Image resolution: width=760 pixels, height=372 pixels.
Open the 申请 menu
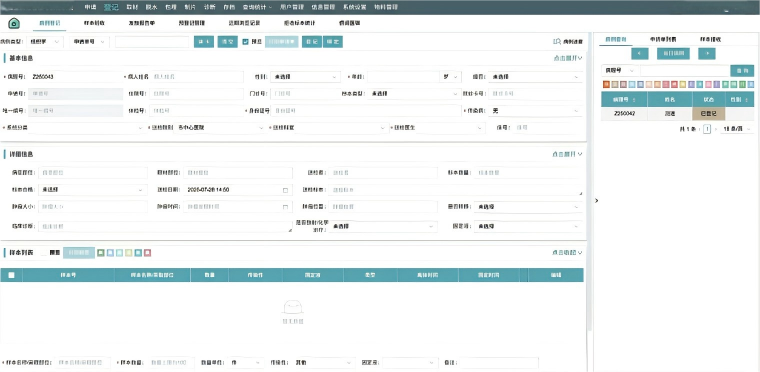click(x=90, y=7)
